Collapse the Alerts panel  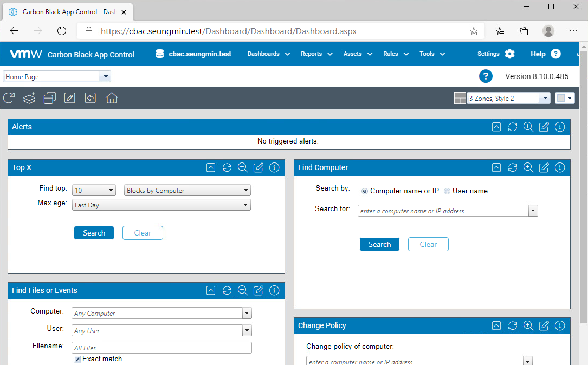tap(496, 127)
